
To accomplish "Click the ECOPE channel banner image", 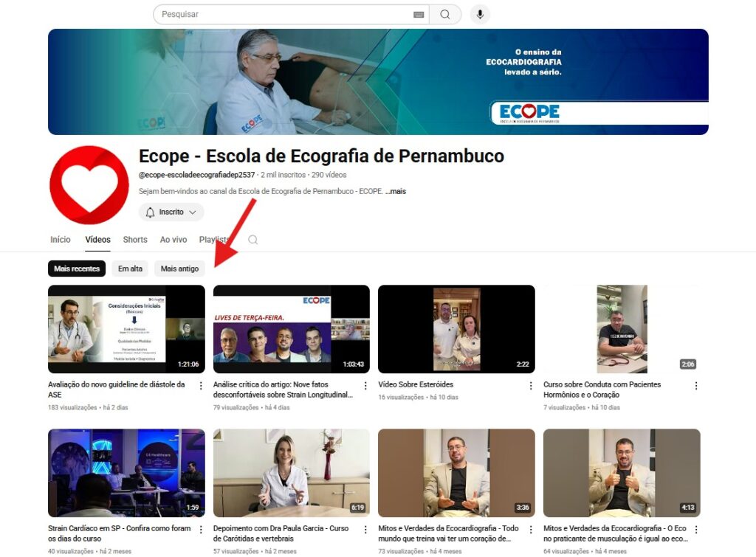I will coord(378,82).
